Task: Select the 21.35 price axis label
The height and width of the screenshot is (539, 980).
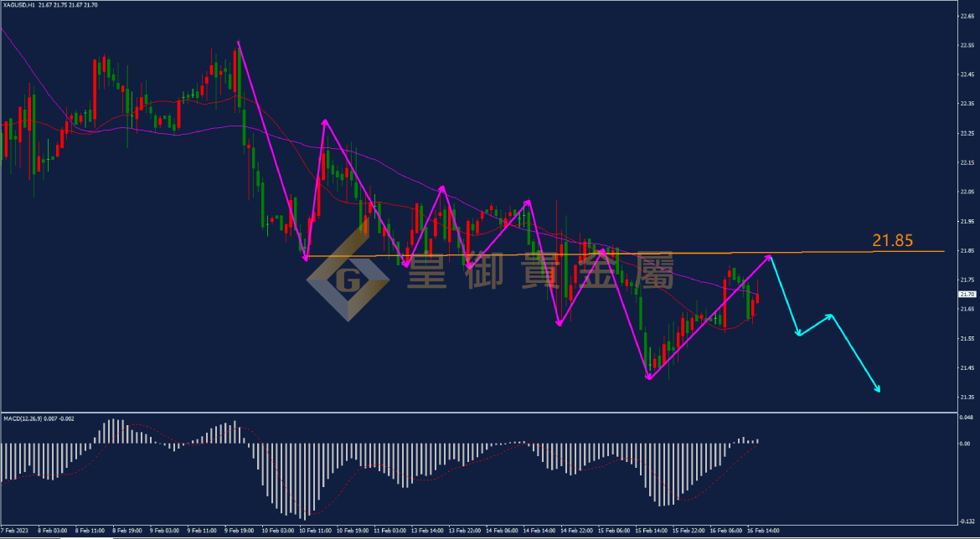Action: 967,398
